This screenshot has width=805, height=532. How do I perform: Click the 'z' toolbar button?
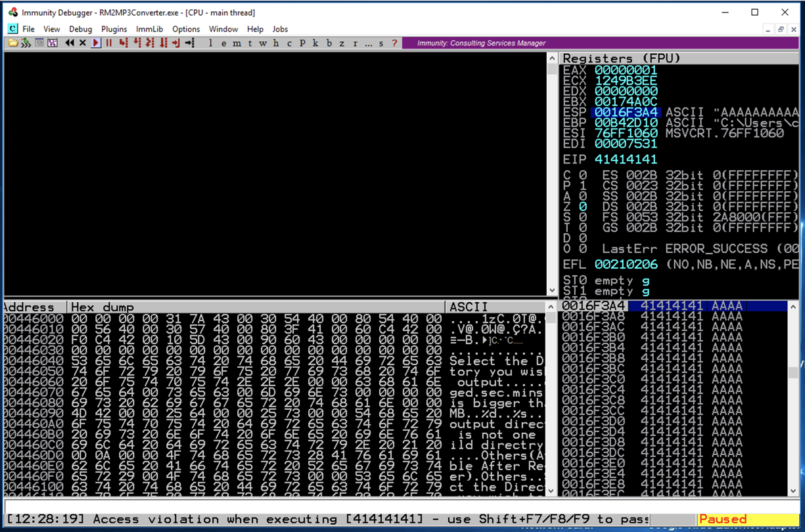342,43
